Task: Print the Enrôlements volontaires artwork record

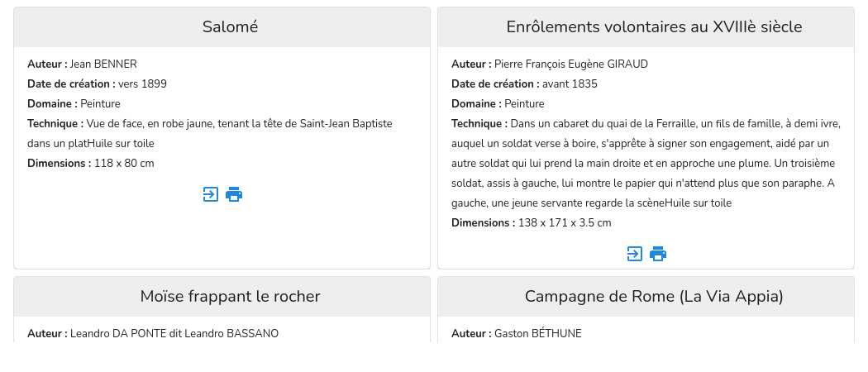Action: coord(658,254)
